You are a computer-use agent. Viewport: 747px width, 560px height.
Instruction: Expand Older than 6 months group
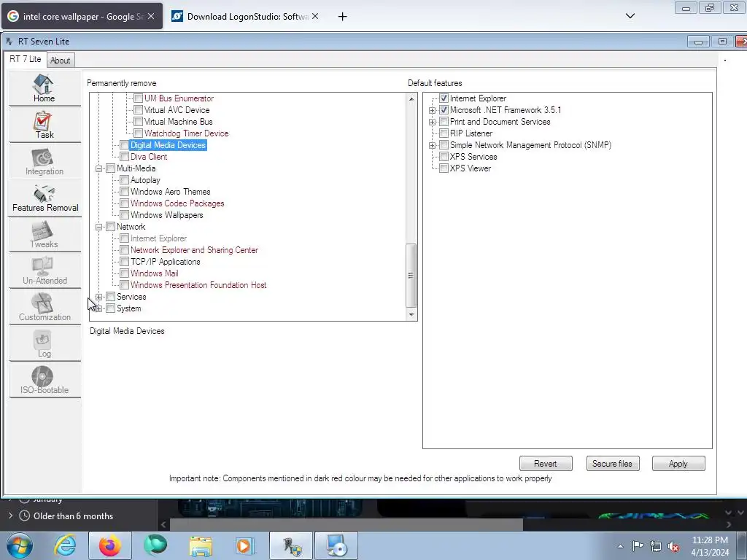(10, 516)
